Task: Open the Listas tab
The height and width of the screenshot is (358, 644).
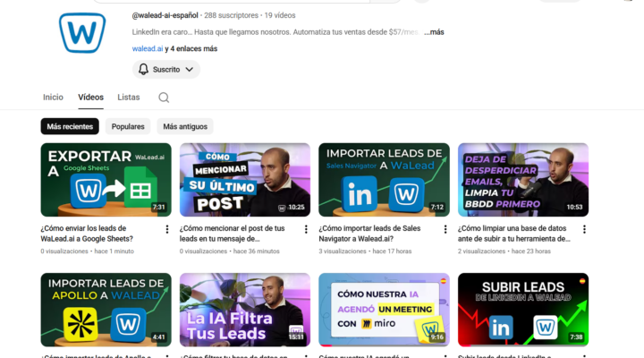Action: 129,98
